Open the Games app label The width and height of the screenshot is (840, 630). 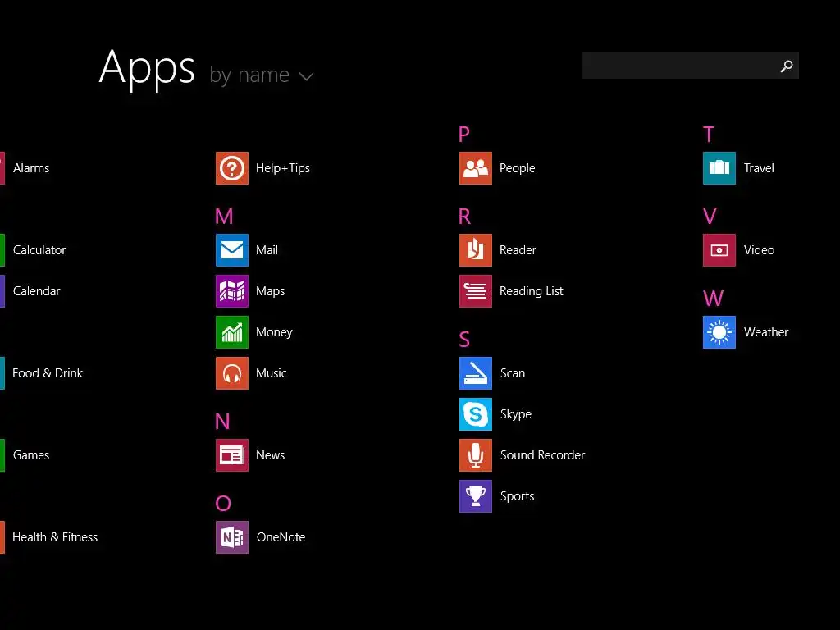(31, 455)
